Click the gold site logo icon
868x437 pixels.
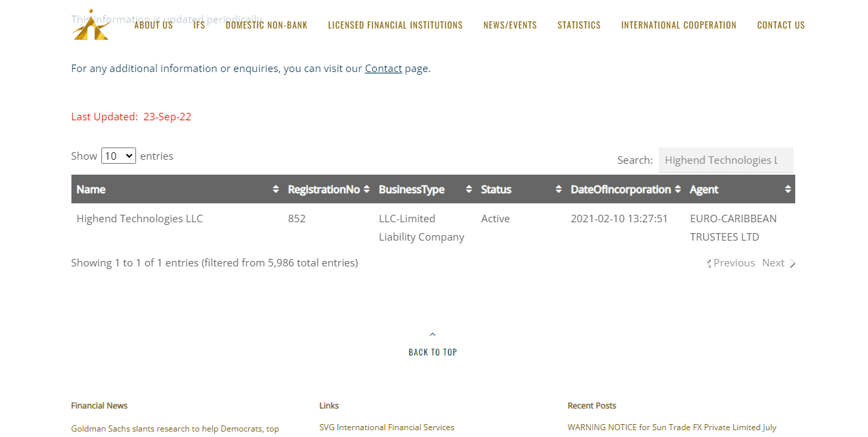tap(90, 25)
